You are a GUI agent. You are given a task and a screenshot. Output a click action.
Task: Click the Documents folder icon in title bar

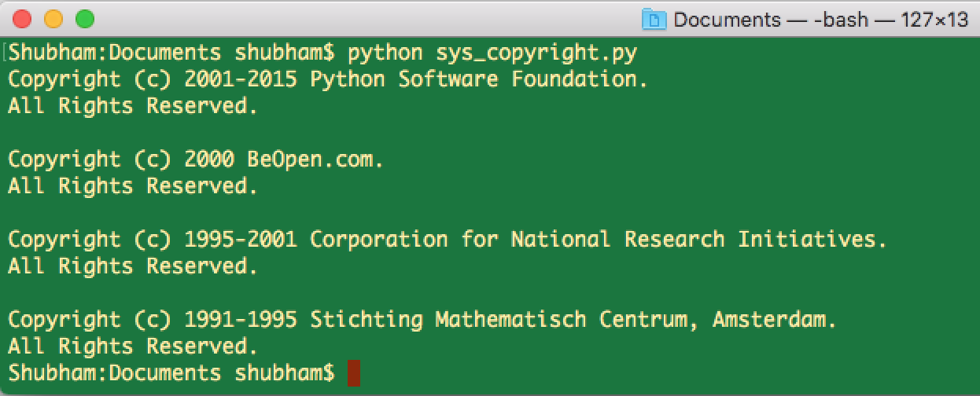pos(654,19)
